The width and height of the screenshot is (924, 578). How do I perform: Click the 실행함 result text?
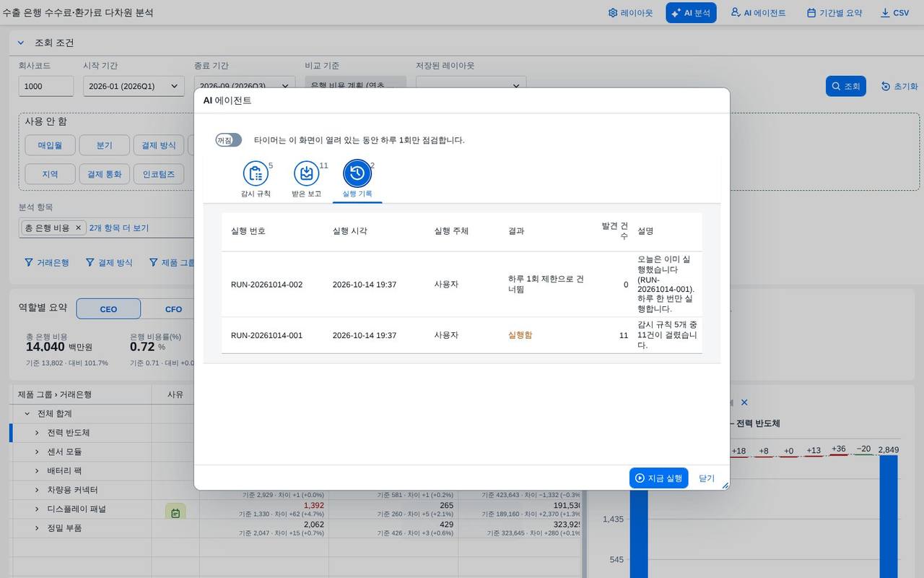pos(520,335)
